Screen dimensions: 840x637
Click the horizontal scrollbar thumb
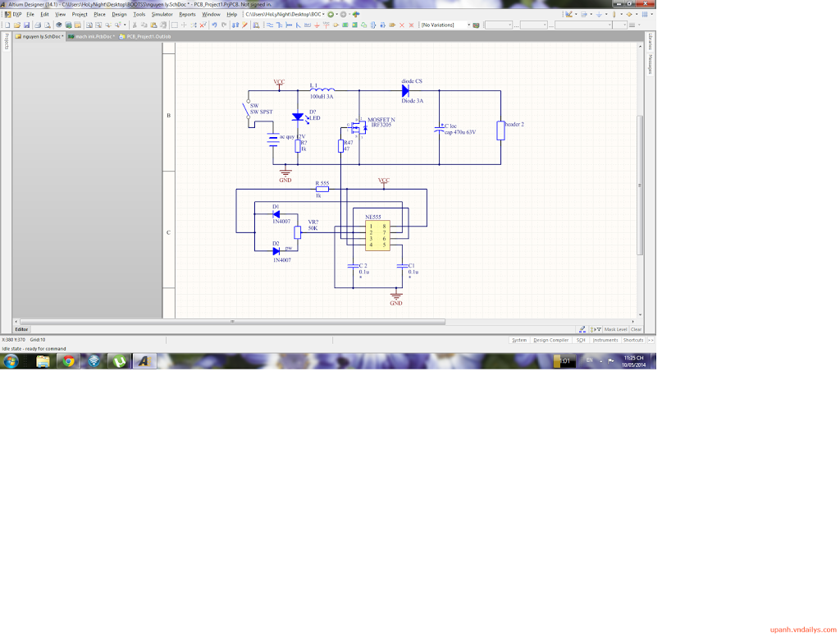(232, 322)
